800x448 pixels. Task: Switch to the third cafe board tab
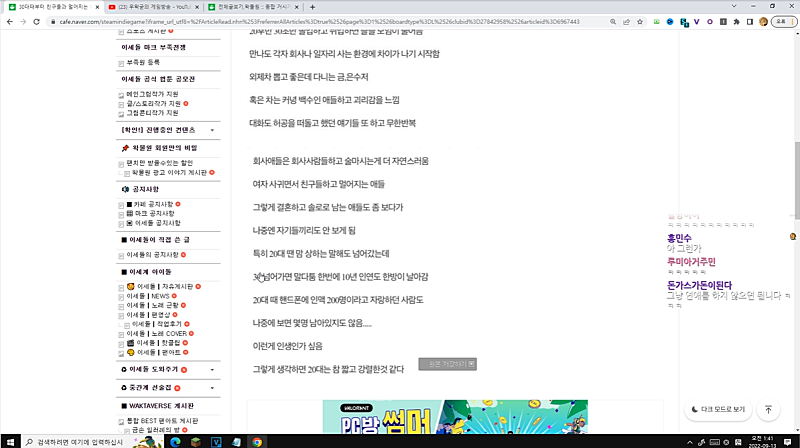click(254, 7)
